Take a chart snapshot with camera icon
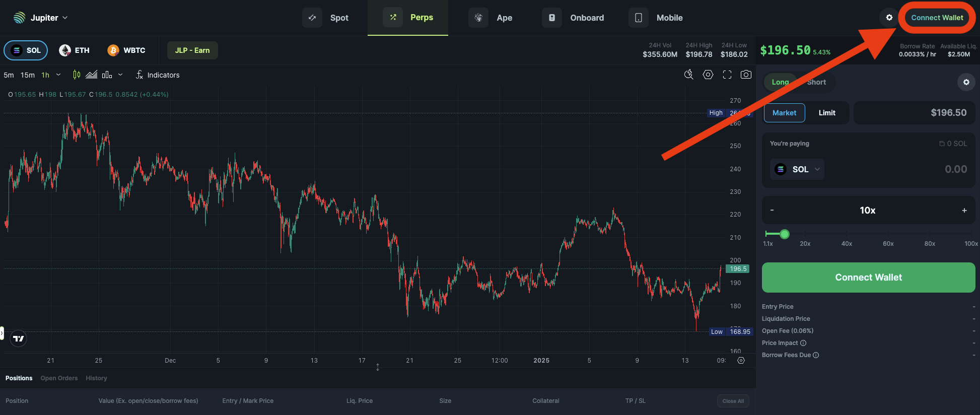 coord(746,75)
